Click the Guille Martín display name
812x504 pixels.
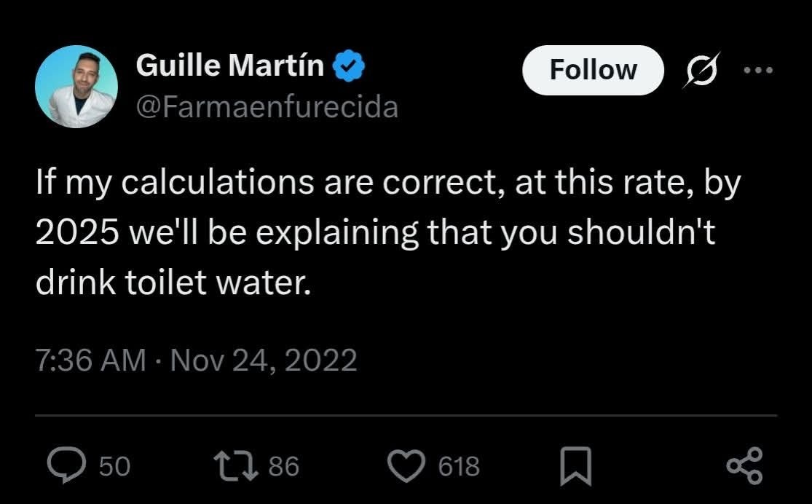click(x=230, y=67)
